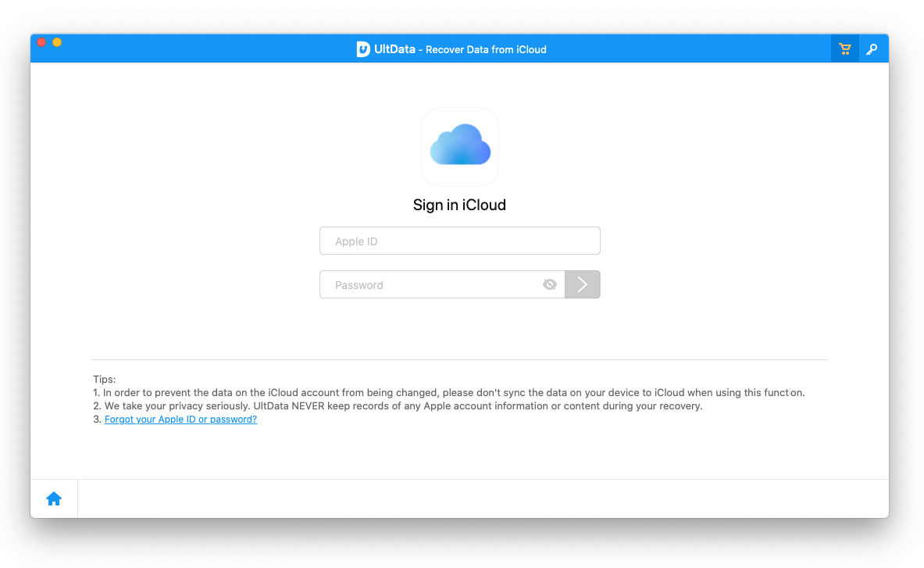Image resolution: width=924 pixels, height=568 pixels.
Task: Focus the Apple ID input field
Action: [x=459, y=241]
